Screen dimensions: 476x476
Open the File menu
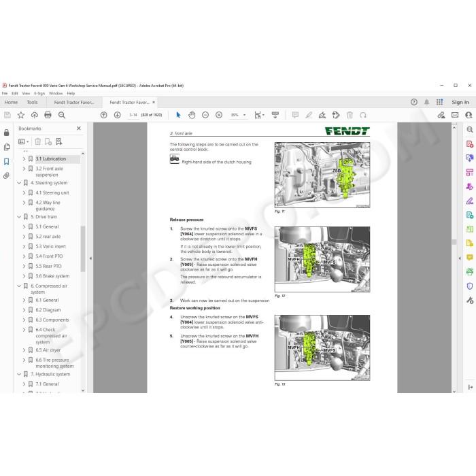5,94
